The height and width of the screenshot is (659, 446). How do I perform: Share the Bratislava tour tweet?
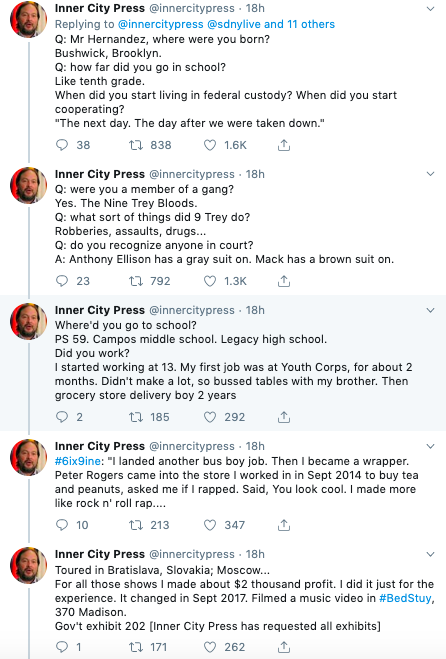point(284,647)
